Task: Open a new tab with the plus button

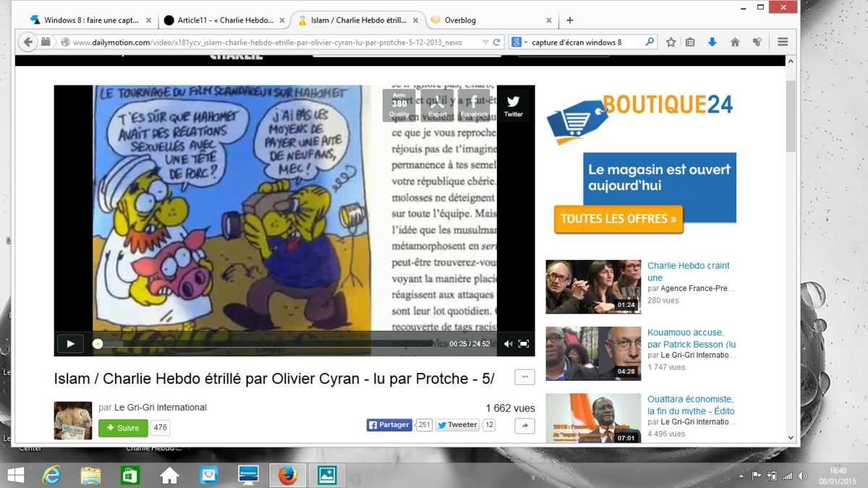Action: click(569, 20)
